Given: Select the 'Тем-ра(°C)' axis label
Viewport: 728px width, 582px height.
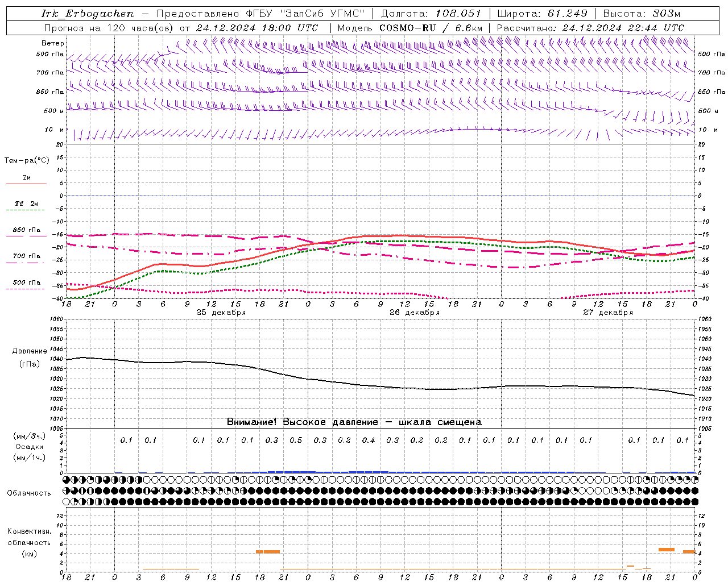Looking at the screenshot, I should point(27,161).
